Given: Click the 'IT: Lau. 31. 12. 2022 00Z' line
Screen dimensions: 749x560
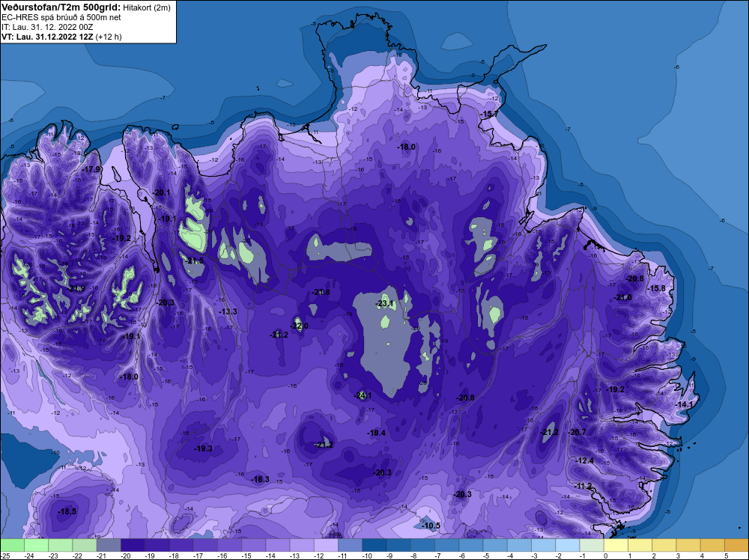Looking at the screenshot, I should point(47,27).
